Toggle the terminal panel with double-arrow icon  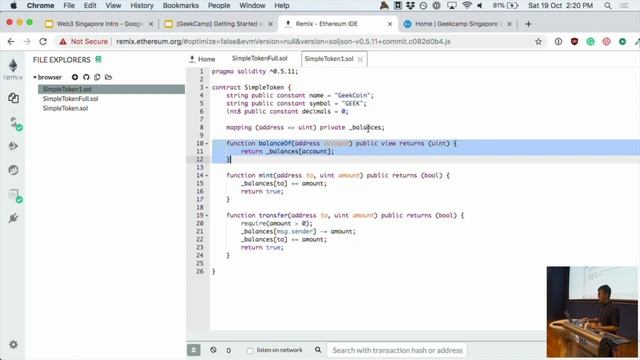[x=193, y=350]
